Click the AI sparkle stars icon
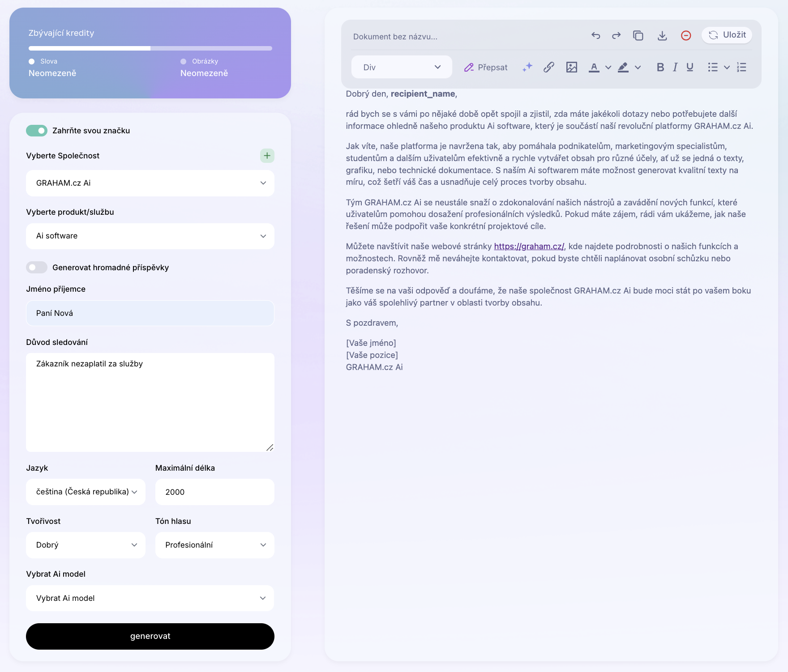 click(527, 67)
